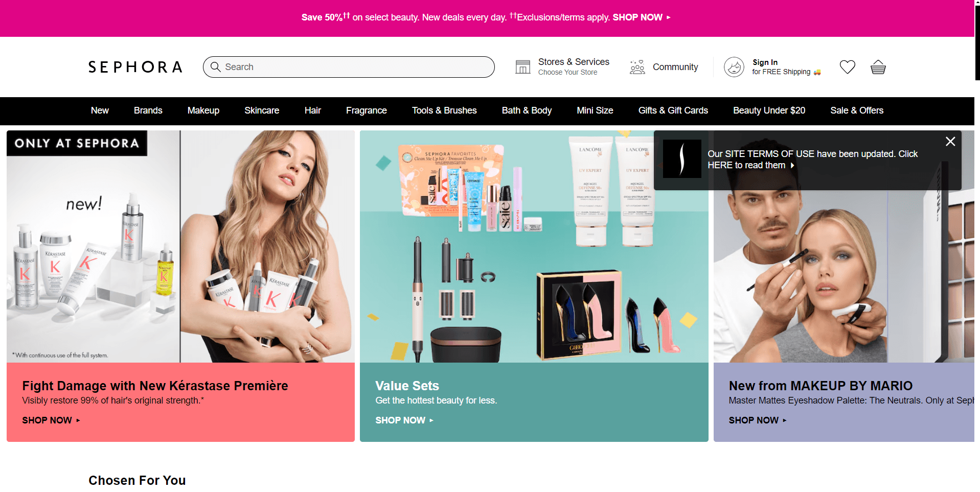980x492 pixels.
Task: Open the Hair menu
Action: point(313,110)
